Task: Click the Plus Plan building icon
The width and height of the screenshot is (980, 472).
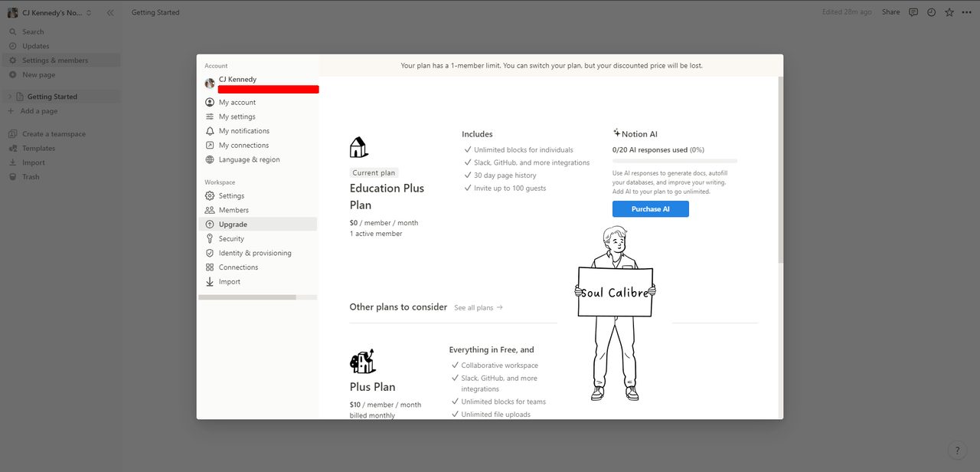Action: 362,361
